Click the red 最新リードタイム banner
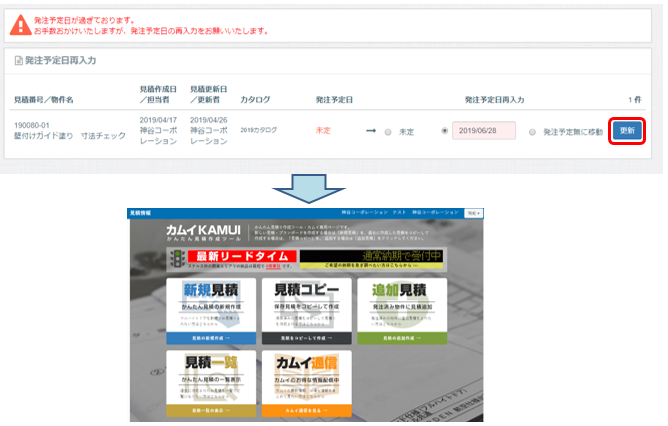This screenshot has width=668, height=426. (x=242, y=256)
